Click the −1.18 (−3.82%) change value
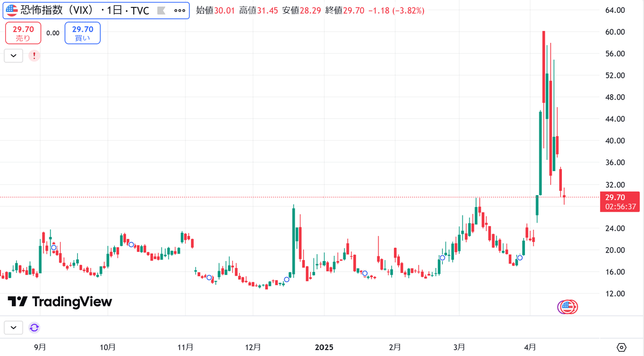Screen dimensions: 644x356 point(396,11)
